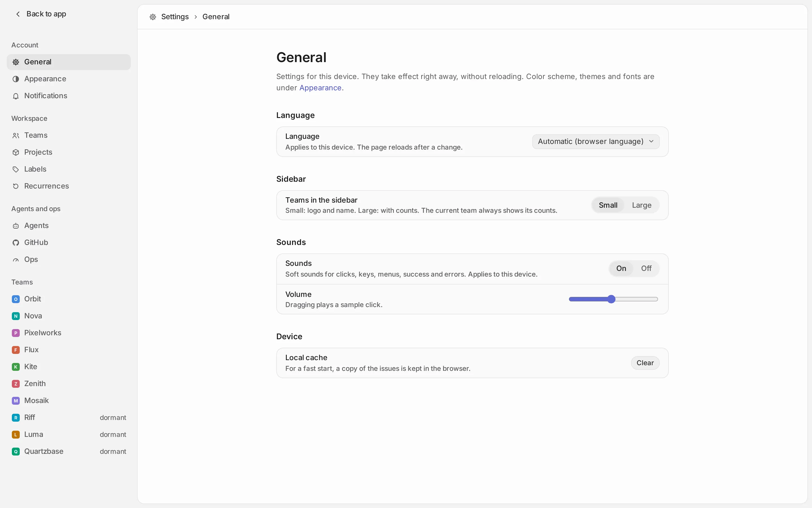Viewport: 812px width, 508px height.
Task: Open the Mosaik team settings
Action: pos(69,400)
